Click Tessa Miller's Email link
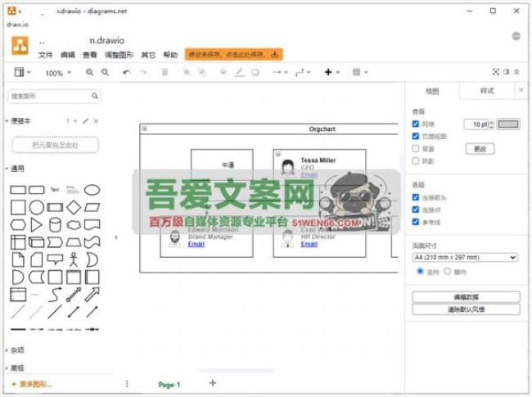 (x=309, y=174)
